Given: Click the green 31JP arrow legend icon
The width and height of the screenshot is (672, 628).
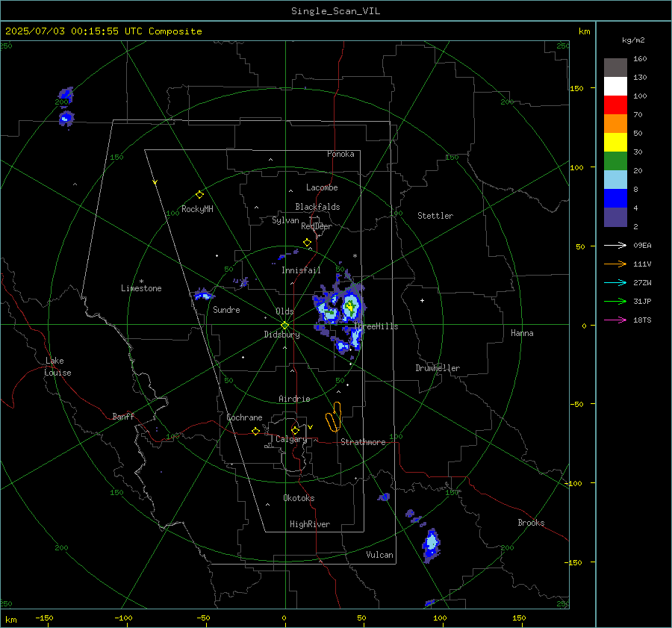Looking at the screenshot, I should [615, 302].
